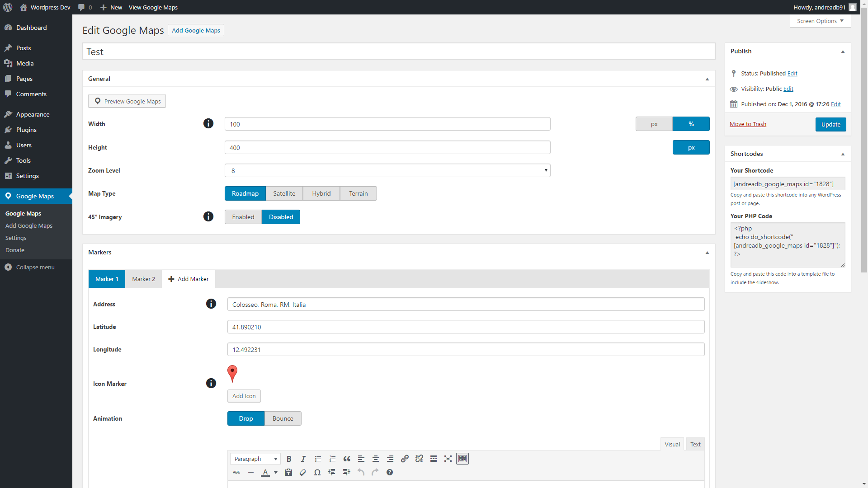868x488 pixels.
Task: Collapse the General panel
Action: click(x=708, y=79)
